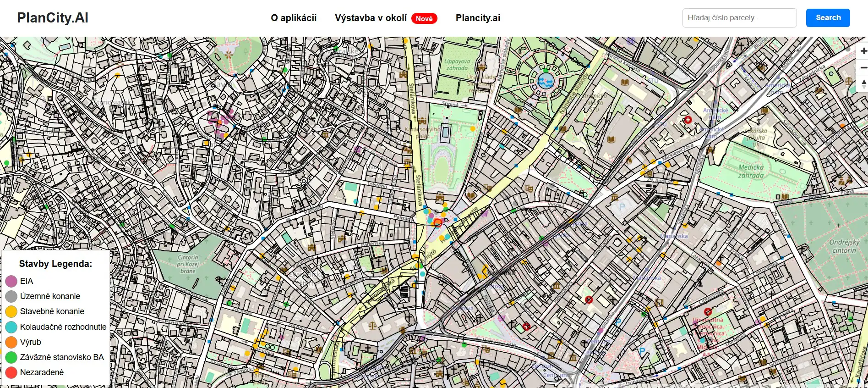Click the red-ringed orange marker near Hodžovo námestie
Image resolution: width=868 pixels, height=388 pixels.
pos(437,223)
